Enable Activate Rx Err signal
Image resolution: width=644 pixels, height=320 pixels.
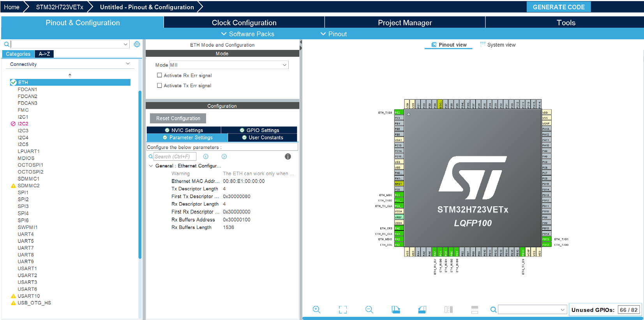click(159, 75)
